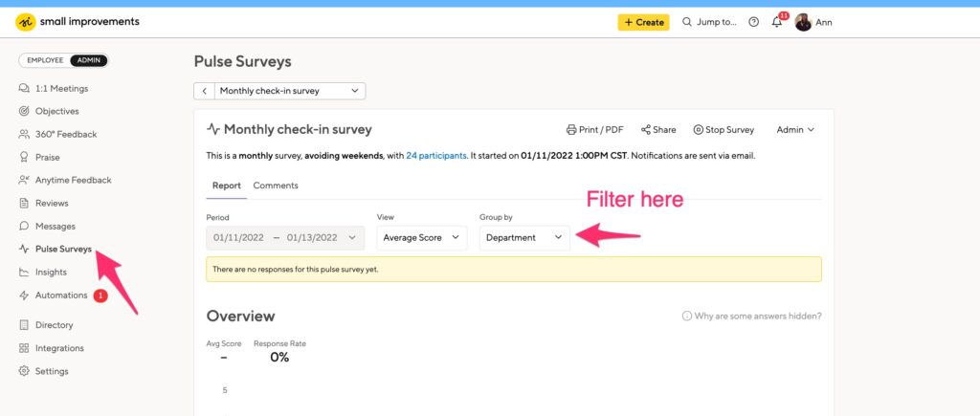Select the Report tab
This screenshot has width=980, height=416.
click(x=226, y=186)
